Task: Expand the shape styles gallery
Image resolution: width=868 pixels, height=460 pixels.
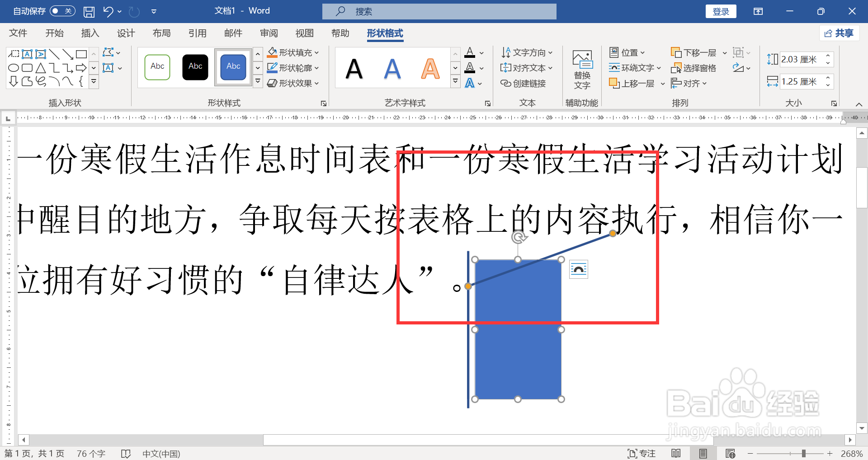Action: click(x=258, y=82)
